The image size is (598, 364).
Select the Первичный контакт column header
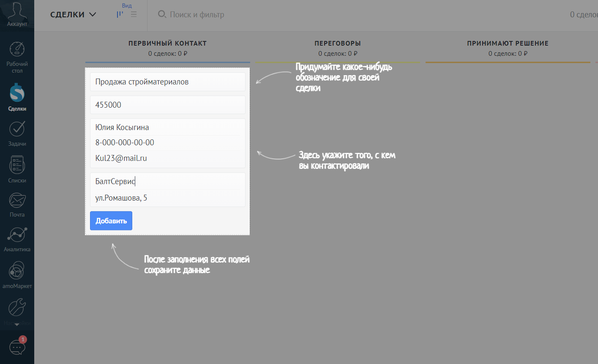tap(167, 43)
